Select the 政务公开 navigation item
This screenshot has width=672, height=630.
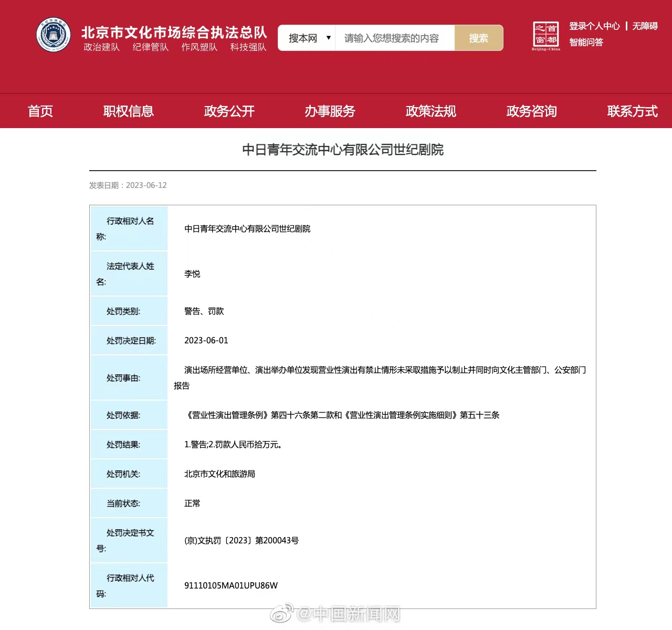point(229,111)
